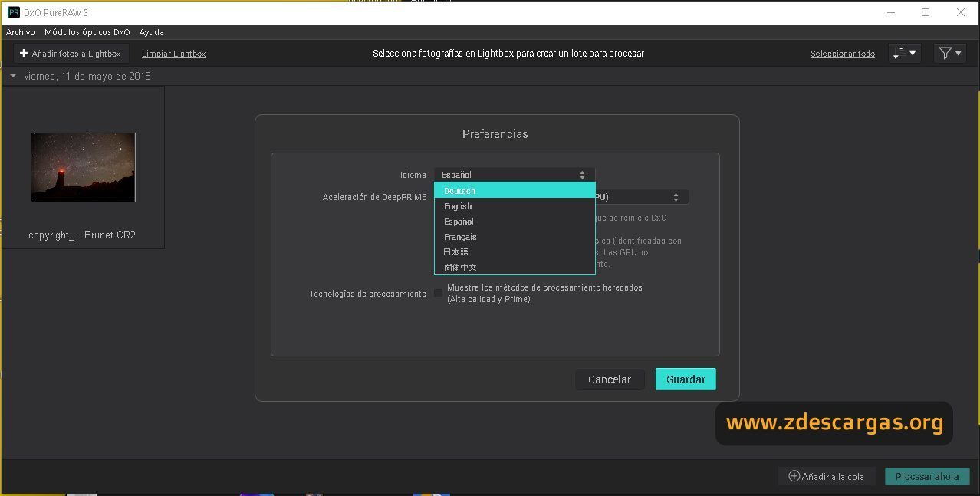Viewport: 980px width, 496px height.
Task: Choose Français from the language list
Action: 515,237
